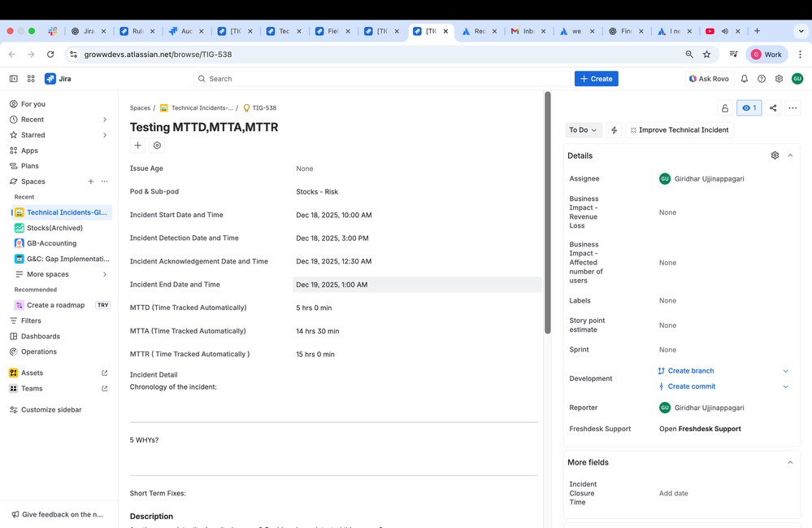
Task: Click Add date for Incident Closure Time
Action: point(673,493)
